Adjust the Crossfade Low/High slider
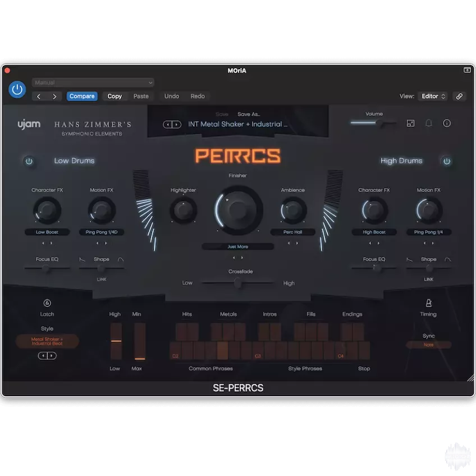This screenshot has height=476, width=476. tap(238, 283)
